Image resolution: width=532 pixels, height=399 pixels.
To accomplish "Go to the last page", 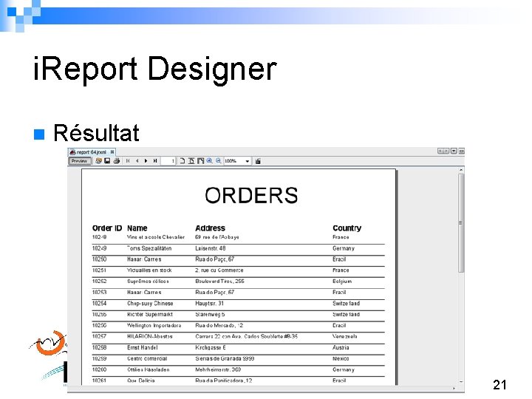I will [155, 161].
